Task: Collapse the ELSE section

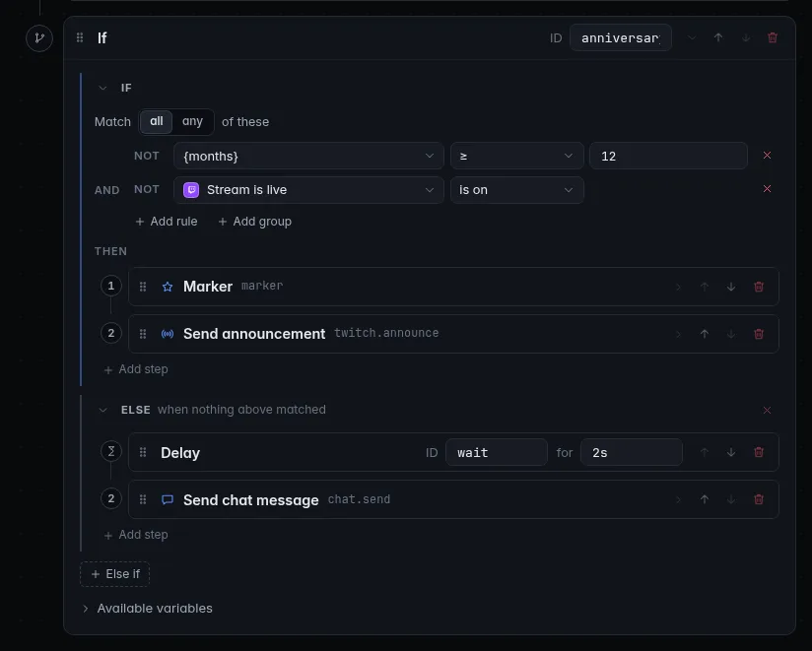Action: pyautogui.click(x=102, y=410)
